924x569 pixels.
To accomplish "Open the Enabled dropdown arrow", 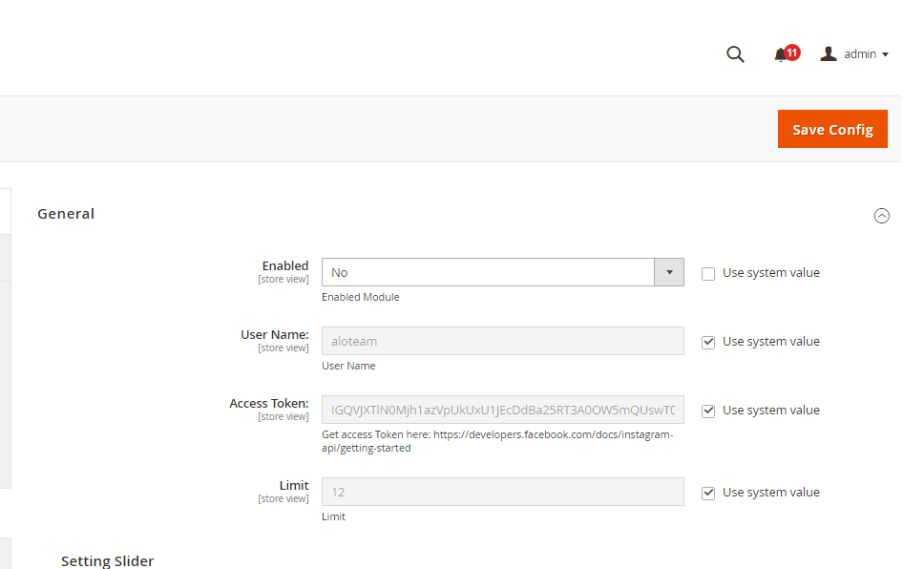I will 668,272.
